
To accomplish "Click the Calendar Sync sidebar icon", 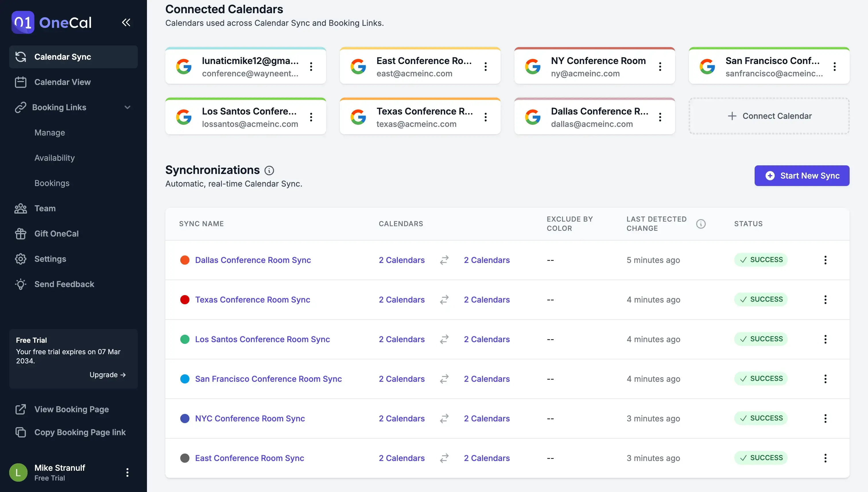I will click(x=20, y=57).
